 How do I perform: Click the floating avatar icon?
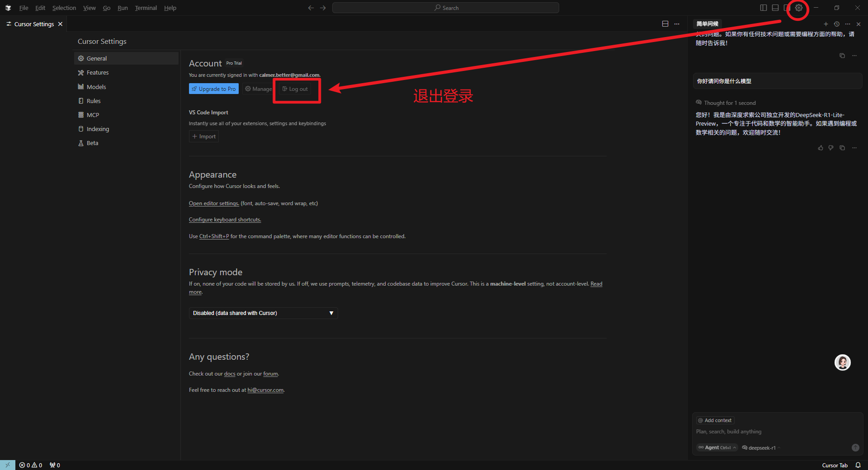[x=842, y=362]
